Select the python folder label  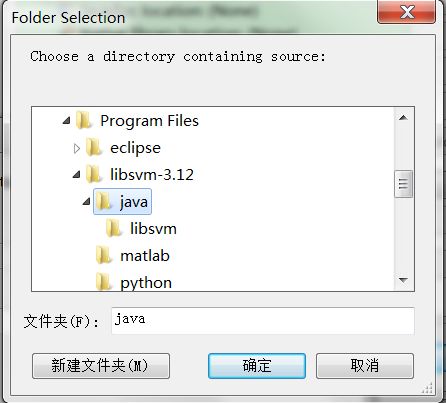tap(146, 283)
